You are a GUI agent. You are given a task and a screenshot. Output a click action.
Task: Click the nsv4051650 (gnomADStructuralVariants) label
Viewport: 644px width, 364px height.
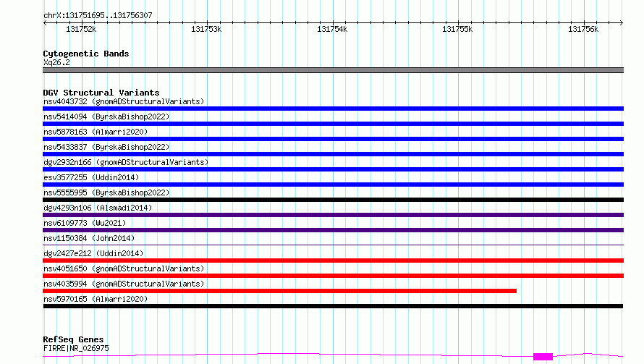(x=124, y=268)
